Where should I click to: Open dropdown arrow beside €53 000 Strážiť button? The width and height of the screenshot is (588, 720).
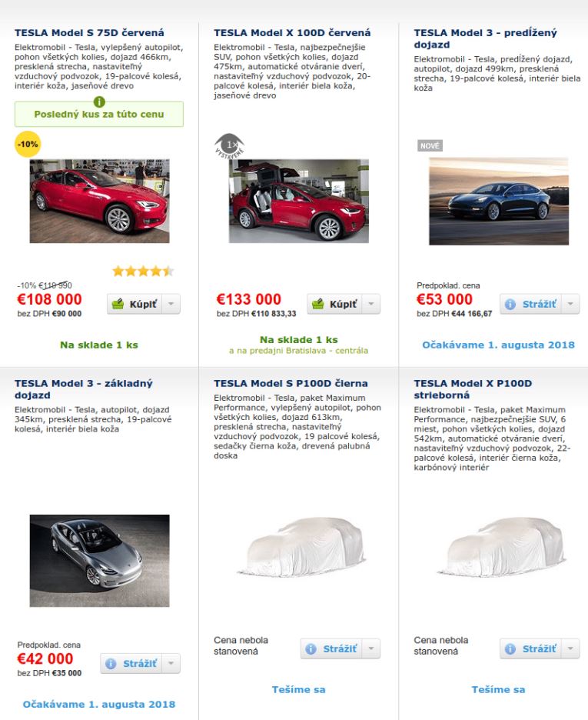pyautogui.click(x=570, y=304)
